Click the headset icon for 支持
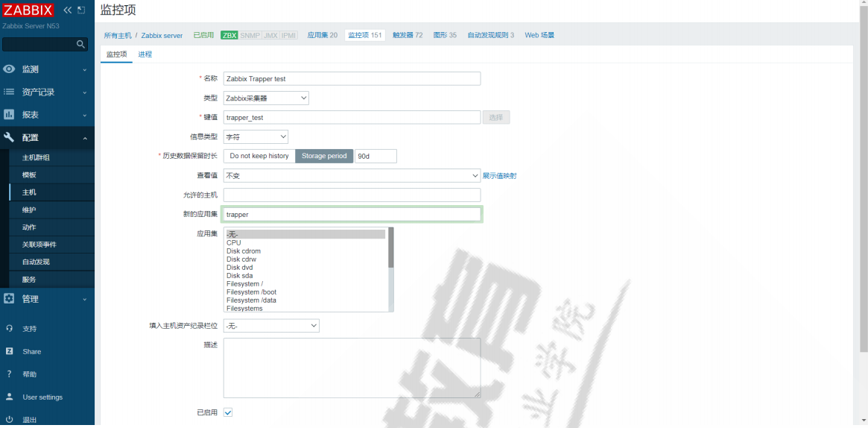This screenshot has width=868, height=428. [9, 328]
